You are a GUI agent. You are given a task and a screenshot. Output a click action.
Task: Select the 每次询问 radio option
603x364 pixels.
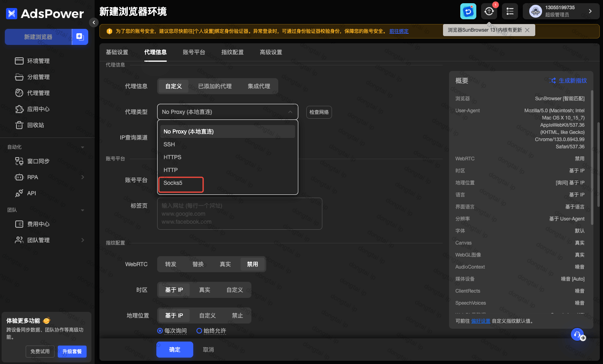point(160,331)
